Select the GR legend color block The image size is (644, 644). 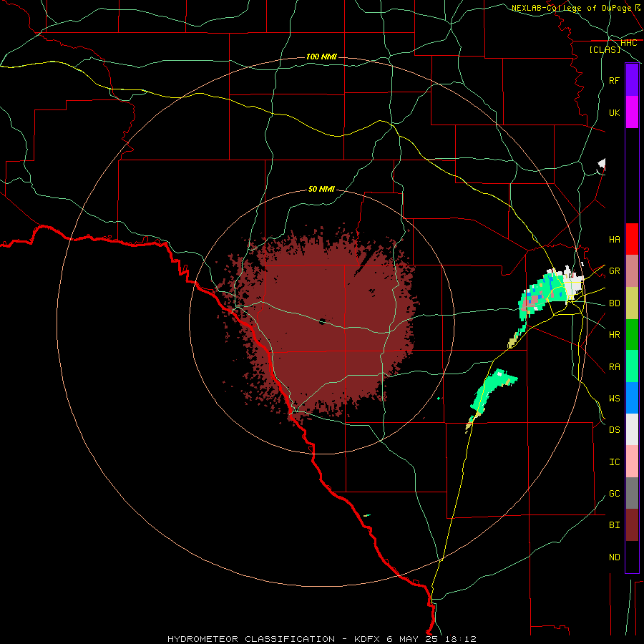pos(632,271)
